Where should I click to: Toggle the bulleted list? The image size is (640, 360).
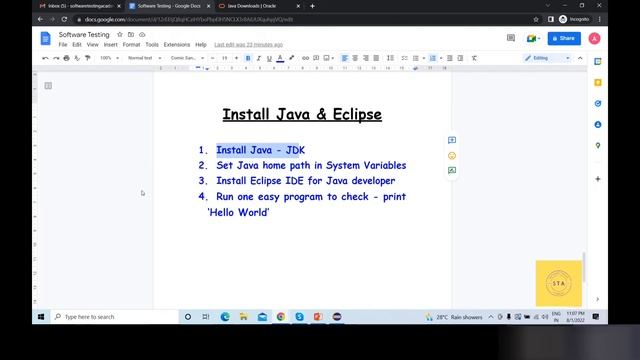pyautogui.click(x=416, y=58)
